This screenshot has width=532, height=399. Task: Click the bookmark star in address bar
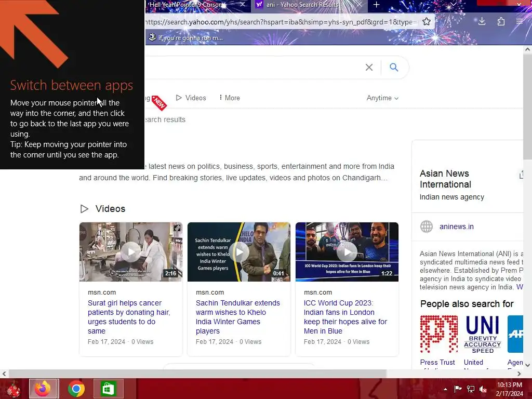427,22
